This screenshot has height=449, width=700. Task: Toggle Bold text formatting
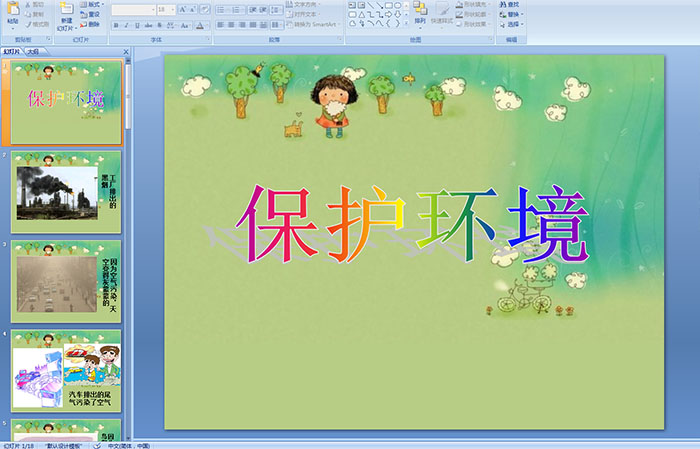point(114,24)
